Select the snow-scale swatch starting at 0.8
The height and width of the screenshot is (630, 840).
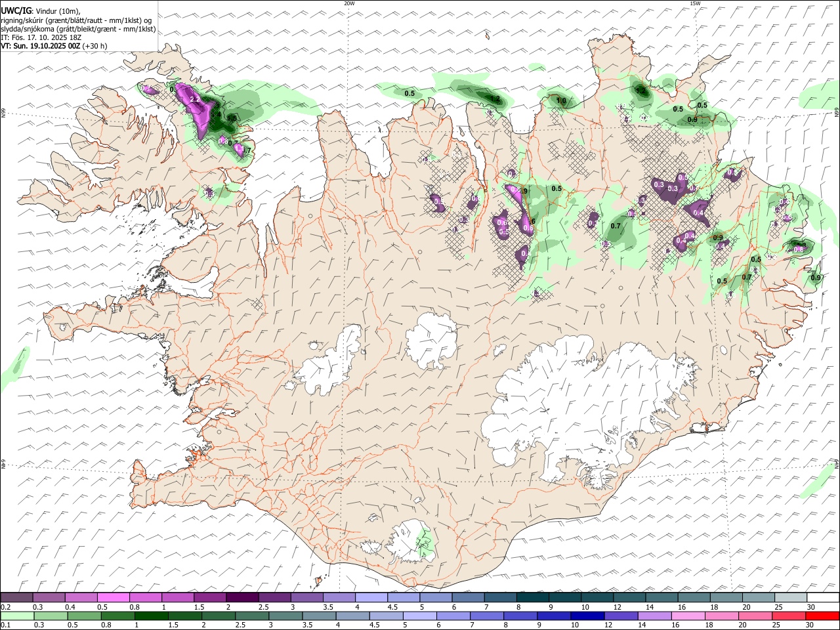tap(145, 598)
